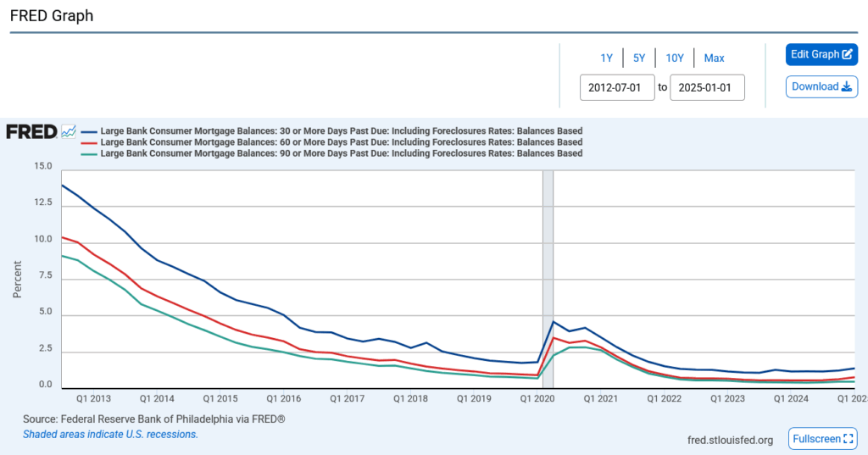This screenshot has height=455, width=868.
Task: Focus the start date field 2012-07-01
Action: point(617,87)
